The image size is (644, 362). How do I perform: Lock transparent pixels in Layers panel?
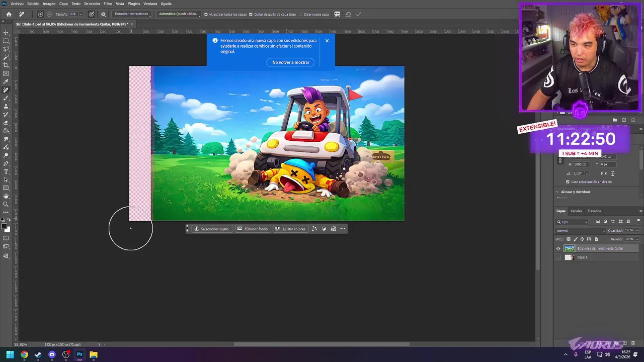[569, 239]
